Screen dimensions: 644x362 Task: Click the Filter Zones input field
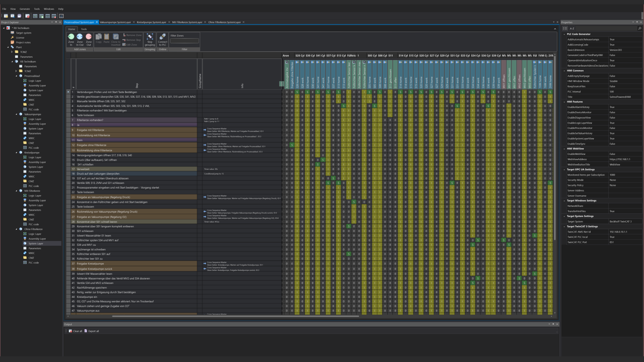click(184, 41)
